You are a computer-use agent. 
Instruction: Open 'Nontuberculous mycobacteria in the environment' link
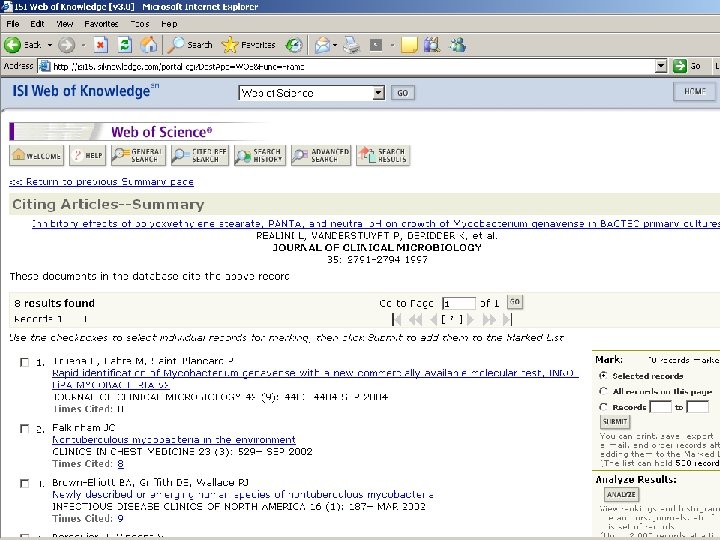pyautogui.click(x=174, y=439)
